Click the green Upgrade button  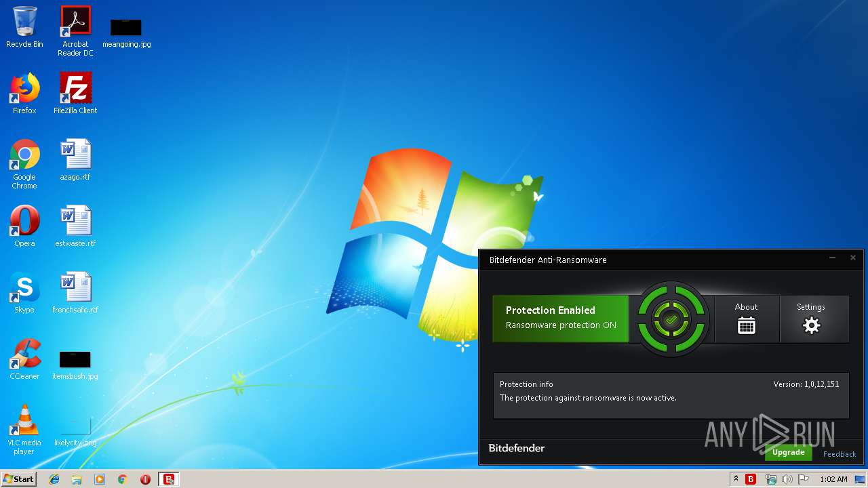click(x=789, y=452)
